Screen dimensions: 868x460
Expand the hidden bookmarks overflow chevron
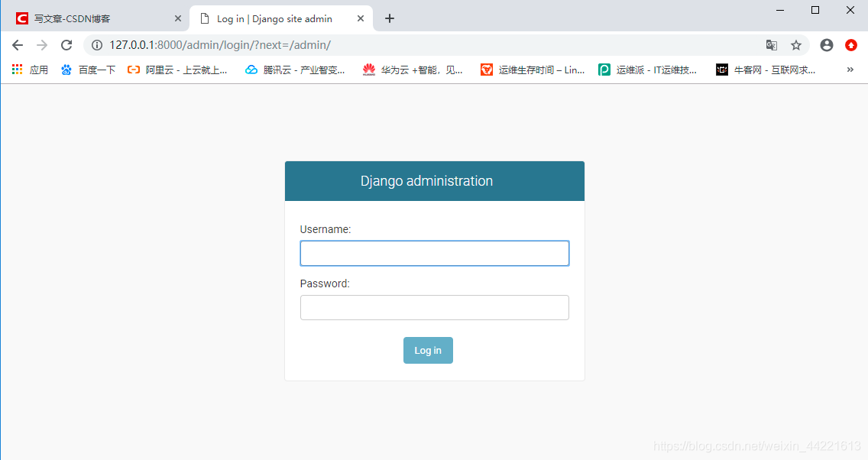pyautogui.click(x=850, y=70)
